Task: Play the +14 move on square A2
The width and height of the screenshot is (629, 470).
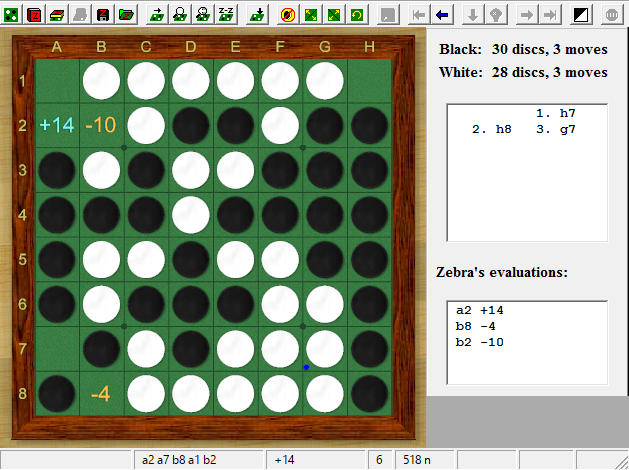Action: pyautogui.click(x=57, y=125)
